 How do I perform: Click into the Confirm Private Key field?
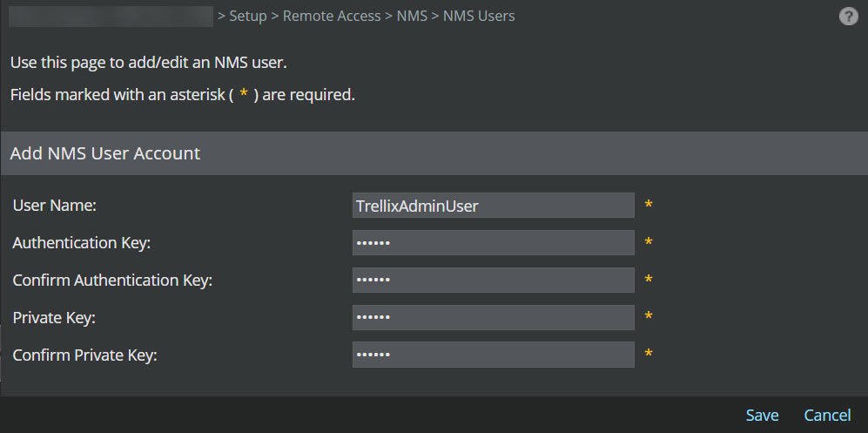pos(494,355)
